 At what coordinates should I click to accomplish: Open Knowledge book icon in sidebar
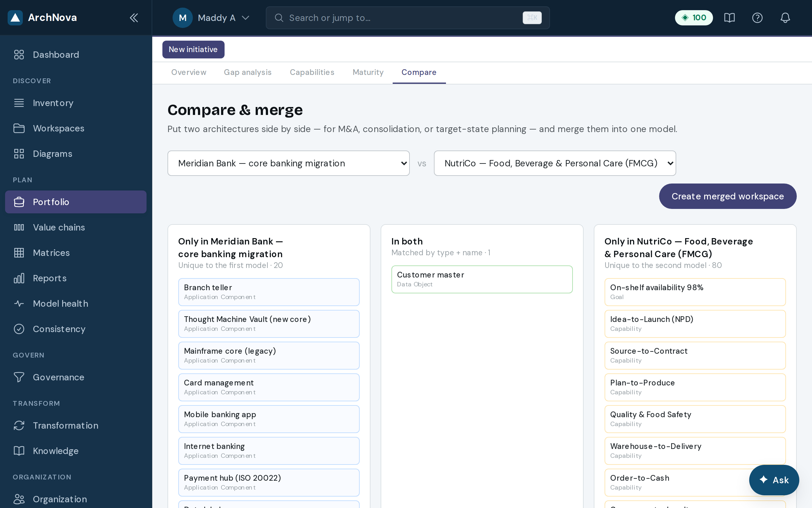19,451
